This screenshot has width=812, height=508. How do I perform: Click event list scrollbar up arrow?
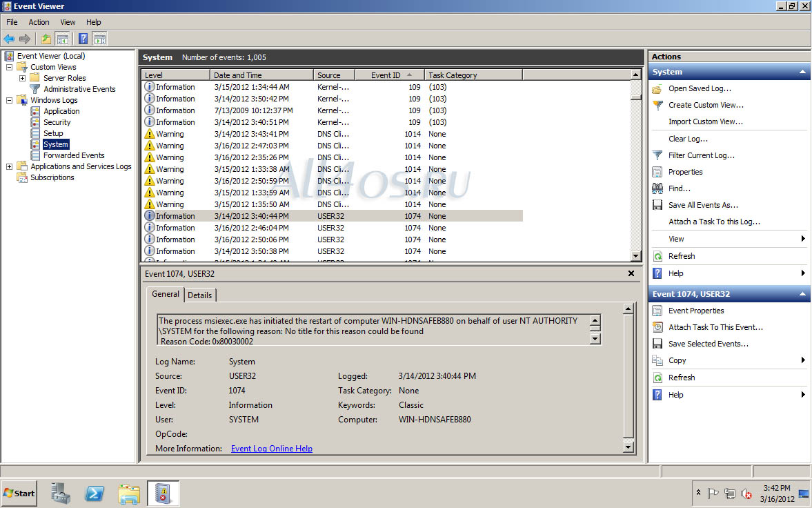coord(636,75)
